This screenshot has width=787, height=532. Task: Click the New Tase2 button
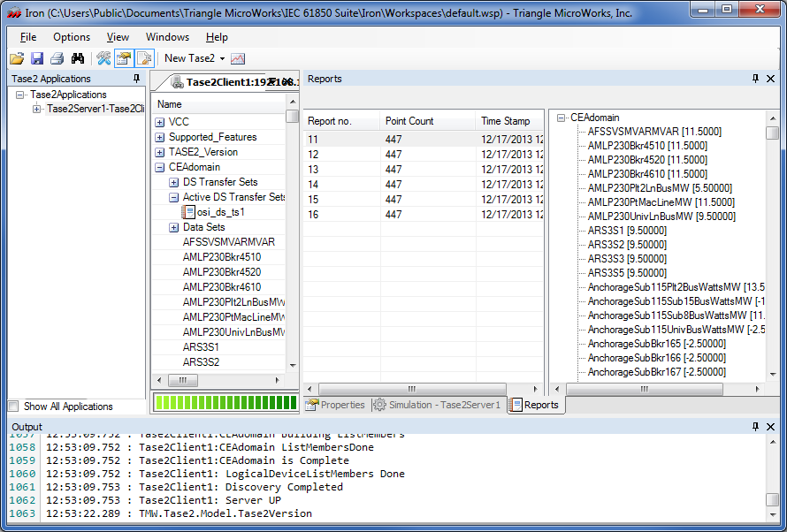tap(190, 58)
